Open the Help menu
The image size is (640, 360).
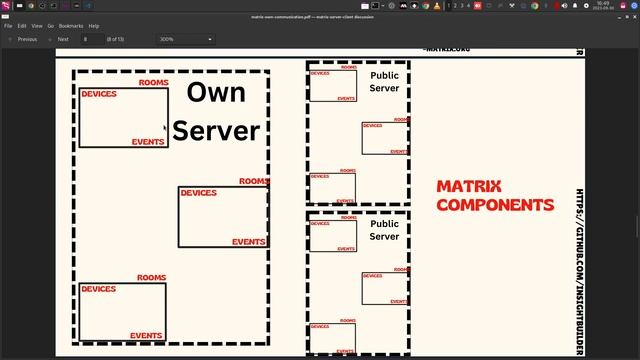[94, 26]
